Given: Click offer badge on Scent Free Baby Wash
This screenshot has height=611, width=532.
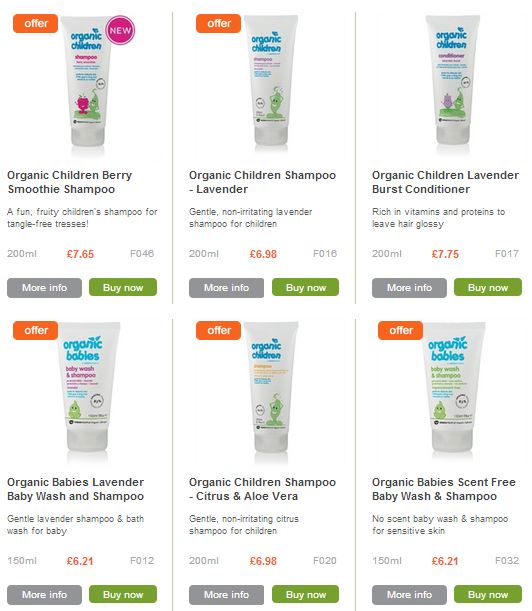Looking at the screenshot, I should coord(400,330).
